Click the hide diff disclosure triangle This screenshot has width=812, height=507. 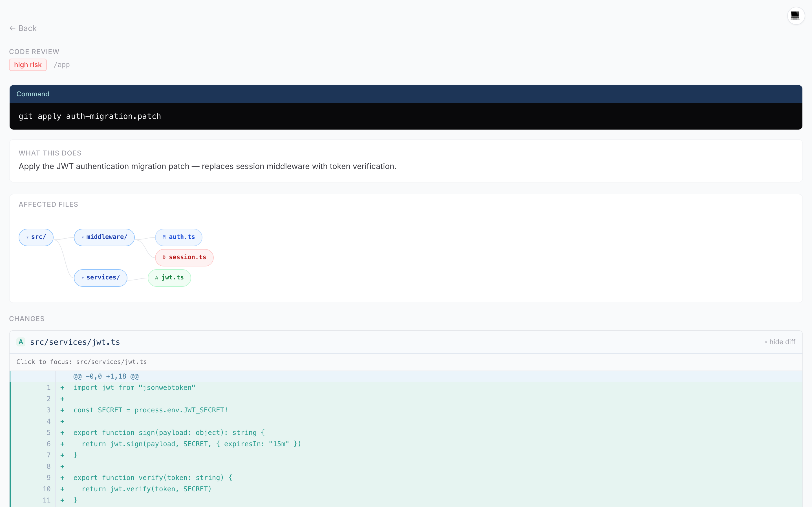pos(766,342)
